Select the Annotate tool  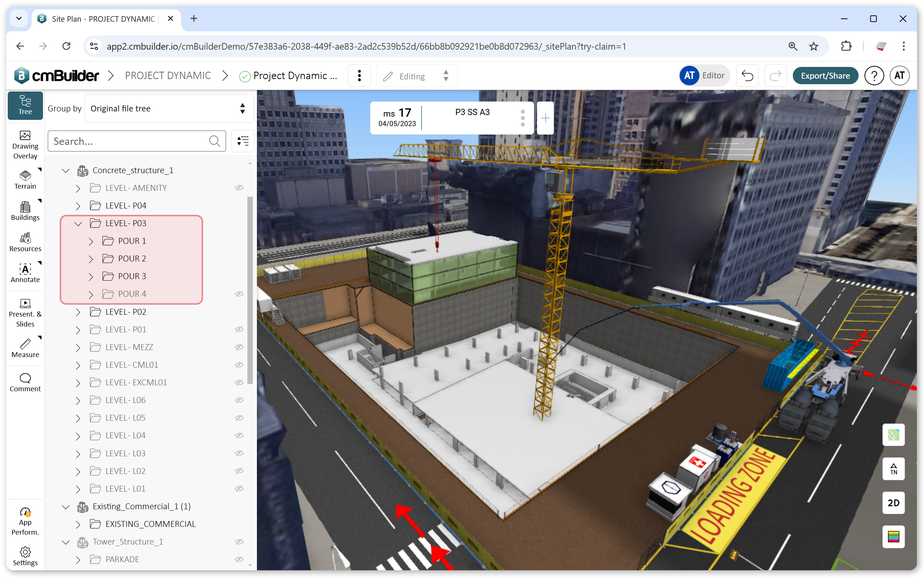25,273
